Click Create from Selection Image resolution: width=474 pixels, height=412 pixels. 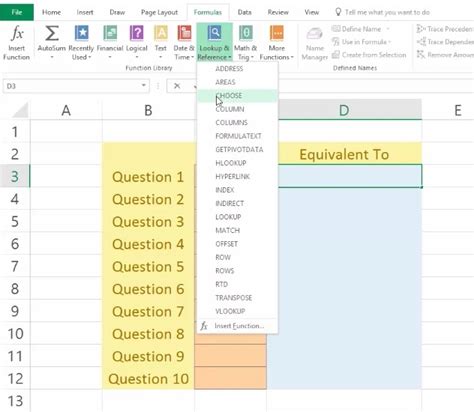tap(369, 55)
